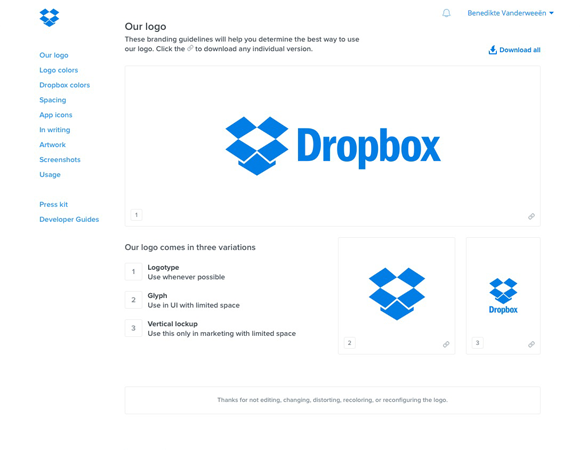Open the Dropbox colors sidebar link
This screenshot has width=580, height=450.
tap(65, 85)
